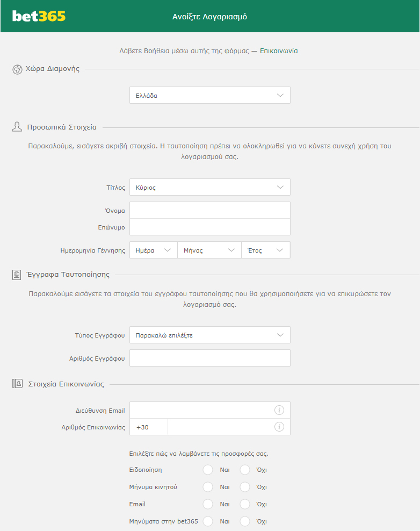Select Όχι for Μήνυμα κινητού offers

click(x=245, y=487)
